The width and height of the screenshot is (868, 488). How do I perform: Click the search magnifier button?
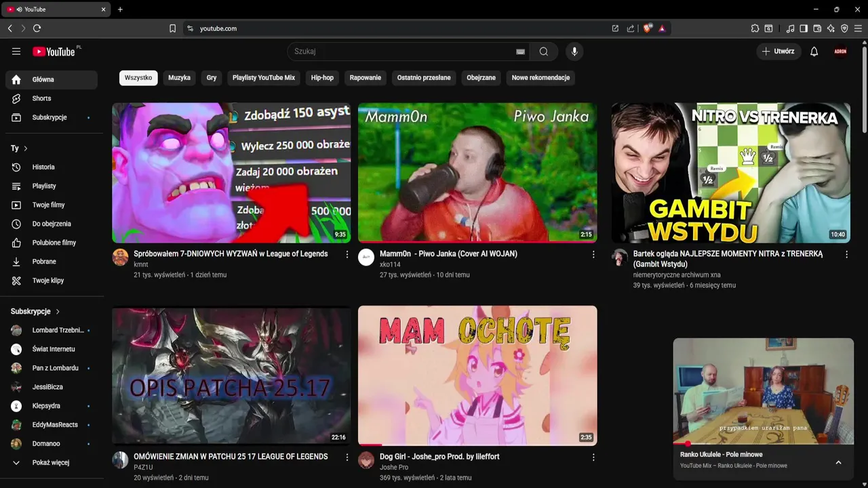(544, 52)
